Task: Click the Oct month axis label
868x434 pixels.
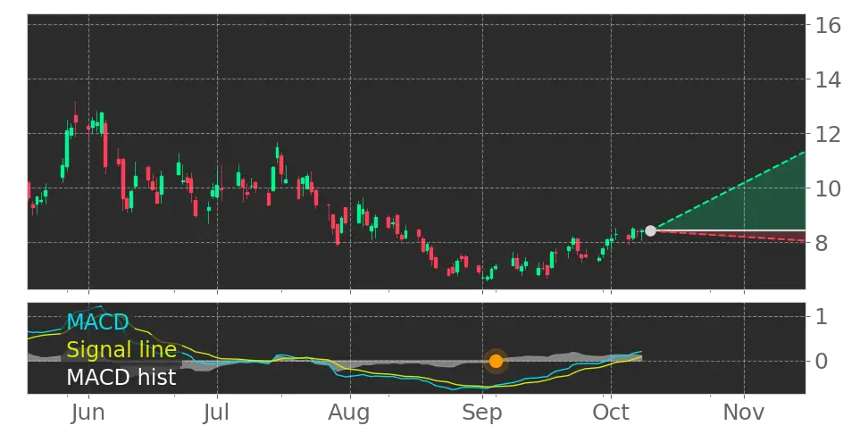Action: [x=611, y=413]
